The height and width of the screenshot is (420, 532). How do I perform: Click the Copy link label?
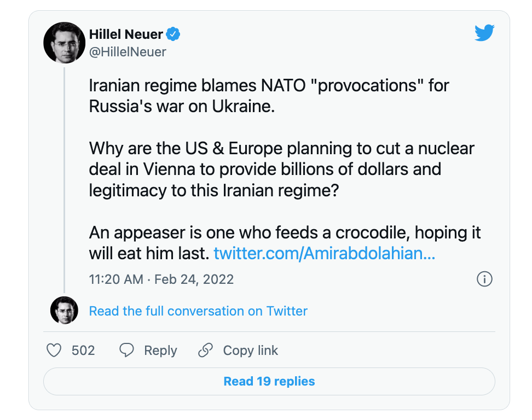coord(250,351)
